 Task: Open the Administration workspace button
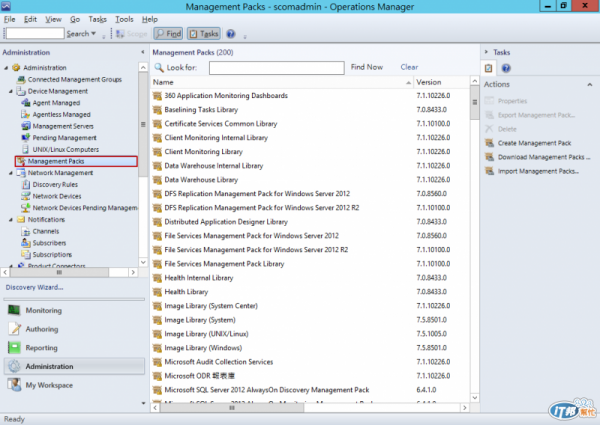(x=74, y=366)
